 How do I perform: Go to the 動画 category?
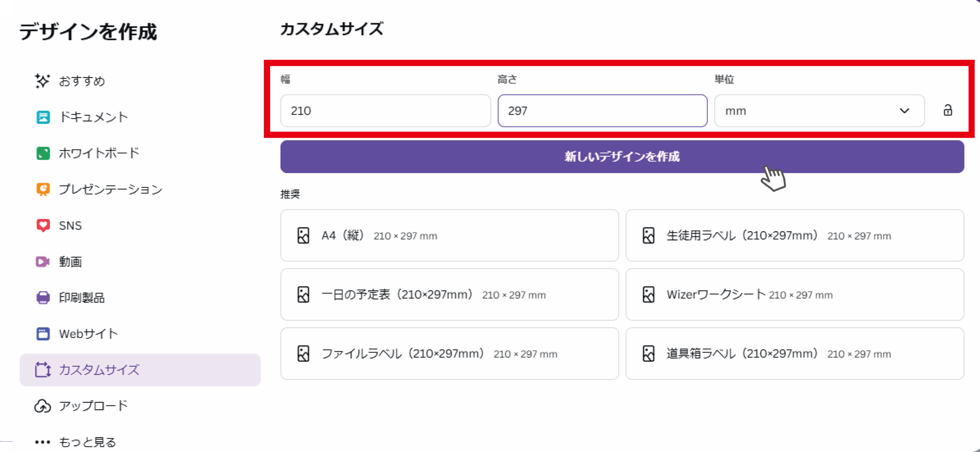click(140, 262)
